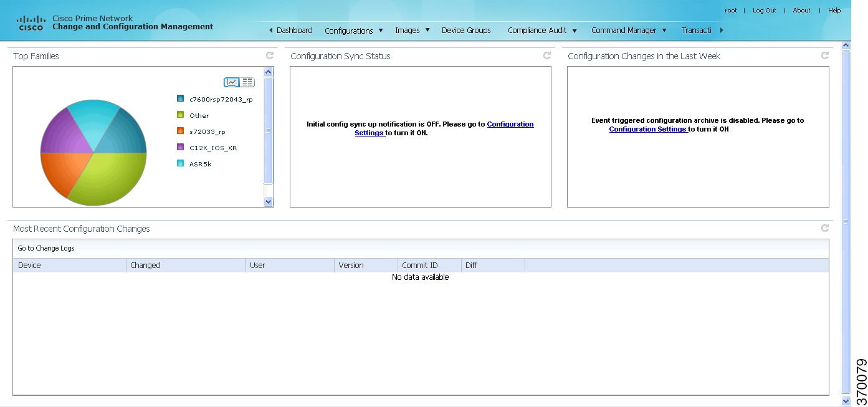Click the Top Families scrollbar up arrow
Image resolution: width=868 pixels, height=407 pixels.
click(269, 72)
